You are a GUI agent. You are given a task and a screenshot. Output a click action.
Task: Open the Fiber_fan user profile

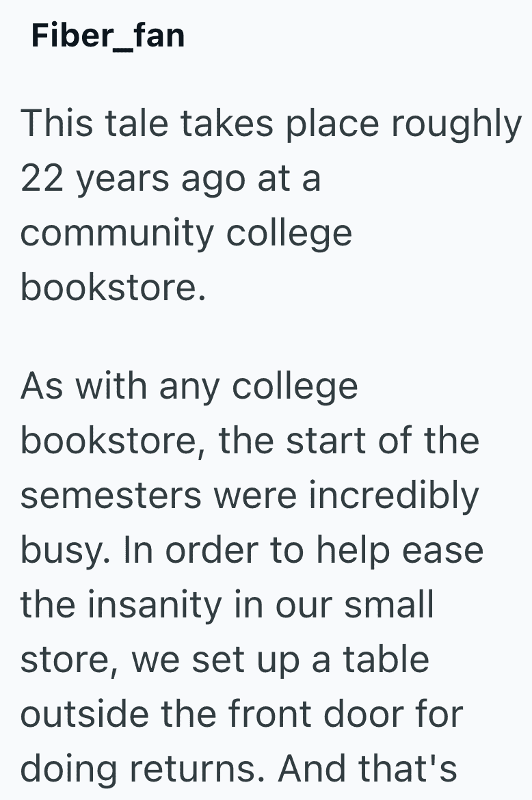click(x=107, y=36)
